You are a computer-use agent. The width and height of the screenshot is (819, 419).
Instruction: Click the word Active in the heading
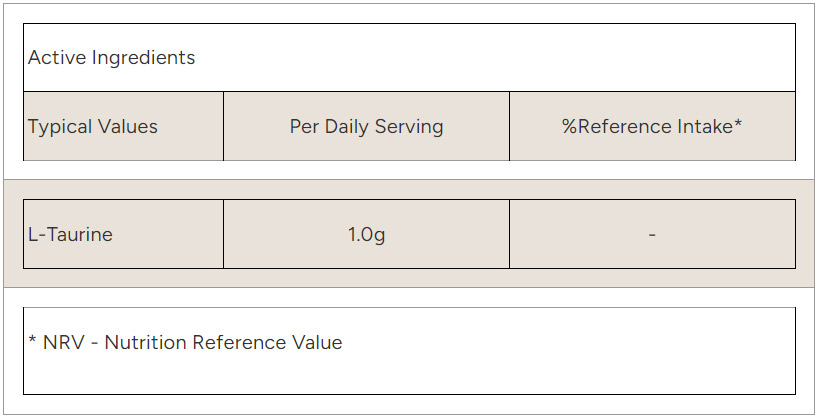(x=57, y=58)
